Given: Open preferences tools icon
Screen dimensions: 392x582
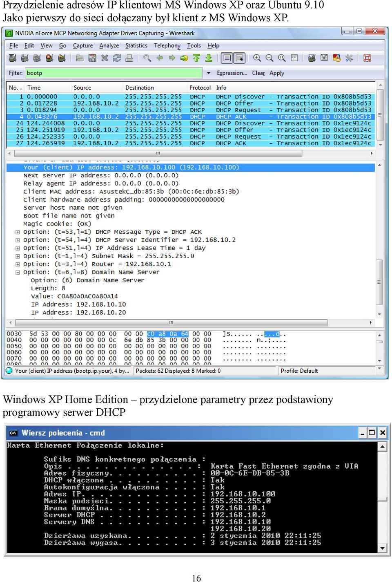Looking at the screenshot, I should pos(349,58).
